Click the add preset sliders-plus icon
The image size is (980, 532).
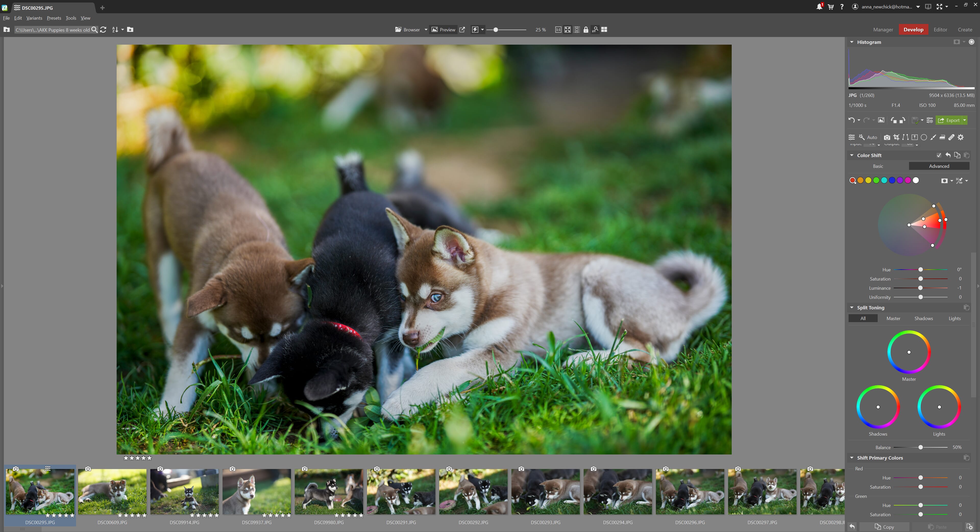[x=929, y=120]
